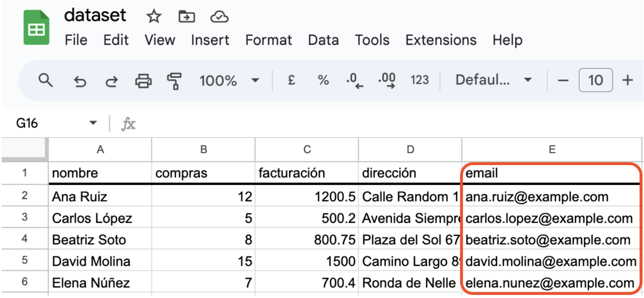Open the Data menu

(x=323, y=40)
